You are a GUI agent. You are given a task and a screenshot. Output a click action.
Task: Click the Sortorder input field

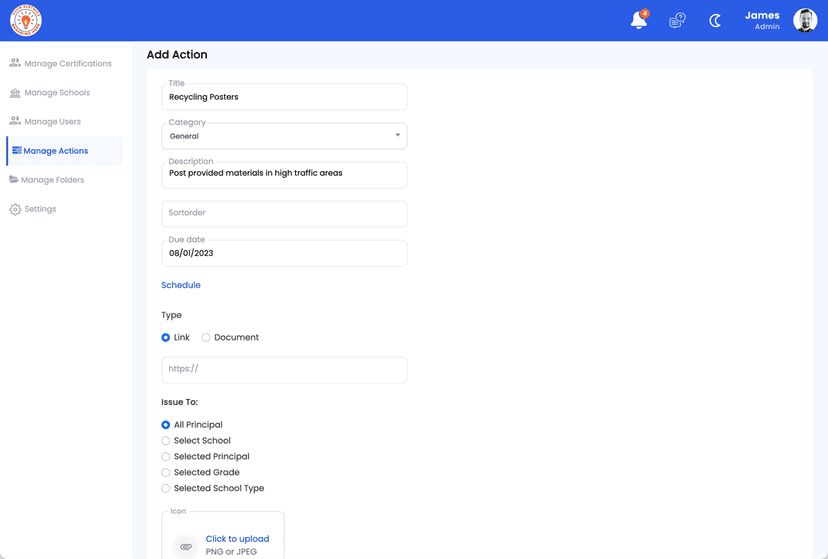(284, 214)
